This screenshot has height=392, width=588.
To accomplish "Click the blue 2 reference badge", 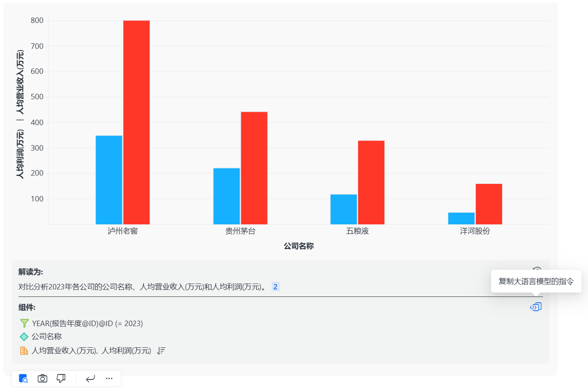I will pyautogui.click(x=275, y=287).
